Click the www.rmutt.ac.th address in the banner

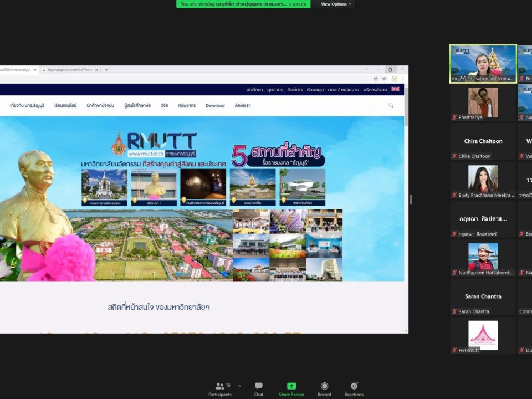pyautogui.click(x=146, y=154)
